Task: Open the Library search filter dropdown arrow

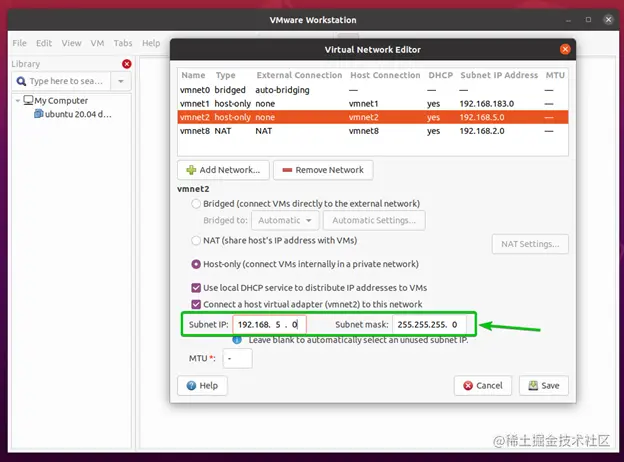Action: pos(121,81)
